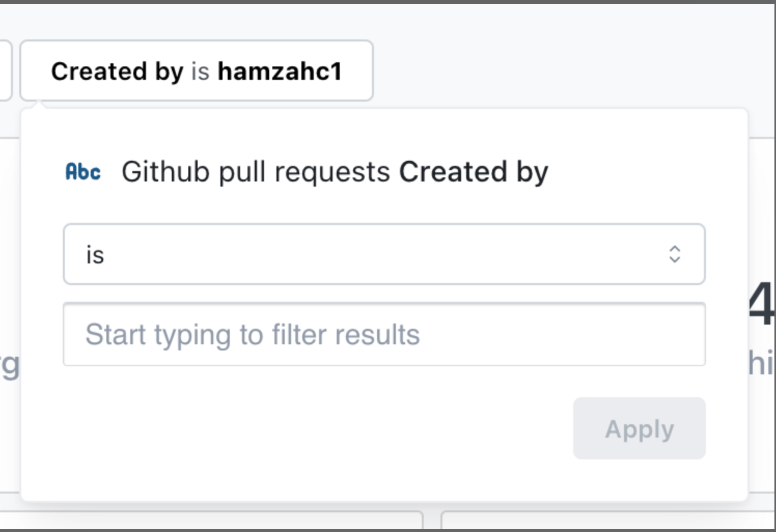Select the Abc icon next to the popover heading
Viewport: 776px width, 532px height.
[83, 171]
